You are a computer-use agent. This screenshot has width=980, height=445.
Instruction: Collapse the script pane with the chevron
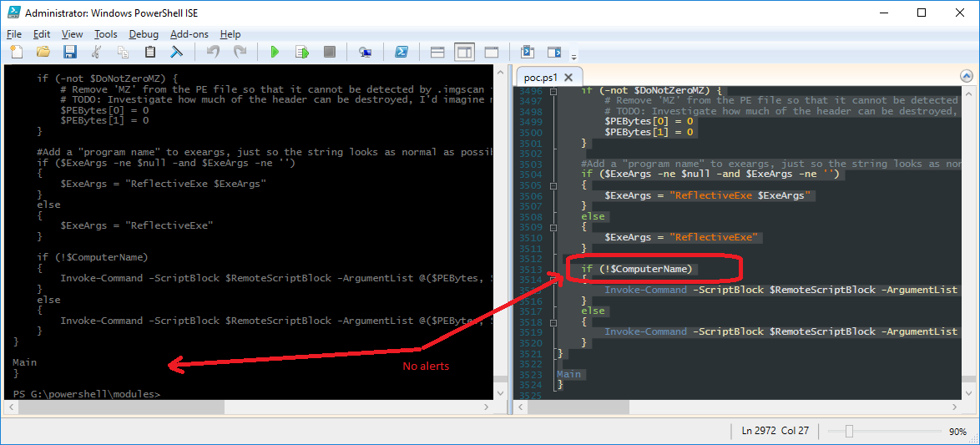click(967, 76)
